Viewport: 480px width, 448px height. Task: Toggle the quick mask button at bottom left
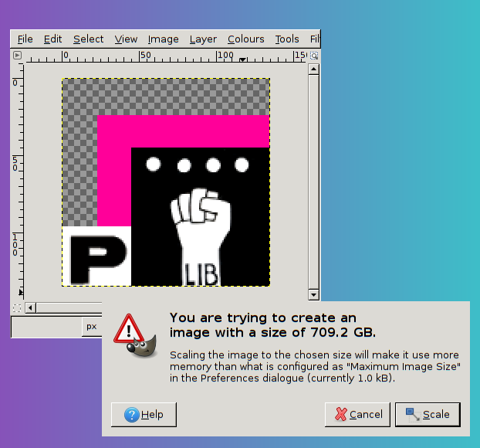click(x=17, y=307)
